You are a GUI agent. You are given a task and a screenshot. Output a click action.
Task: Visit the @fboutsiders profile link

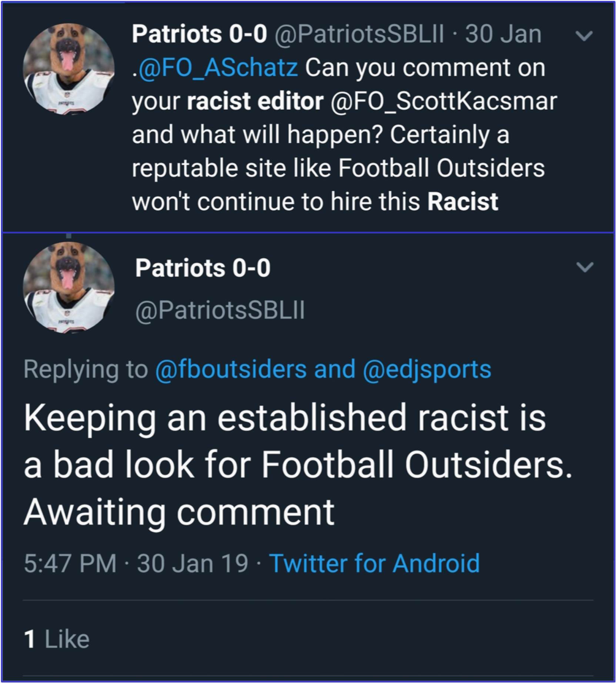coord(231,369)
